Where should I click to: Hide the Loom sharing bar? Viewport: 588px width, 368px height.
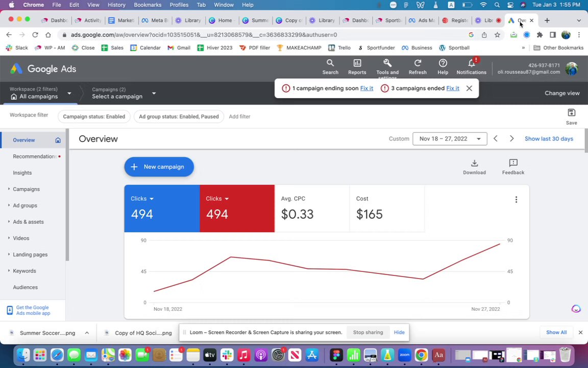(399, 332)
